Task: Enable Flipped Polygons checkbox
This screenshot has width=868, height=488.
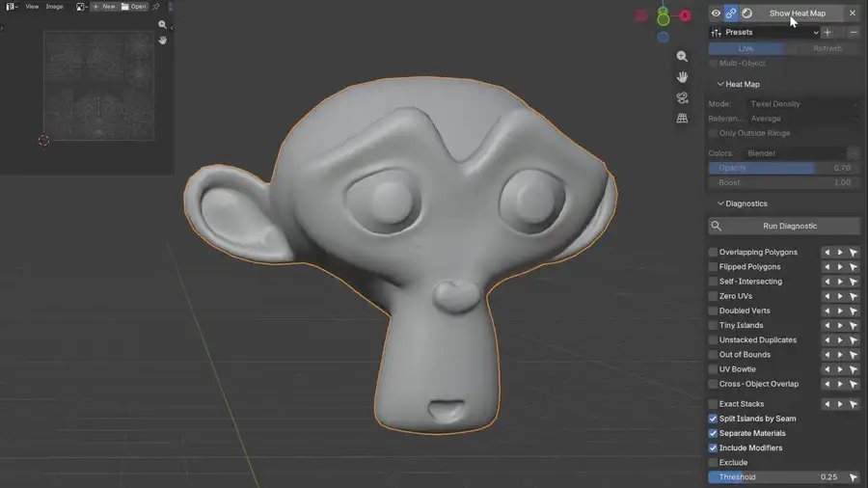Action: pos(713,267)
